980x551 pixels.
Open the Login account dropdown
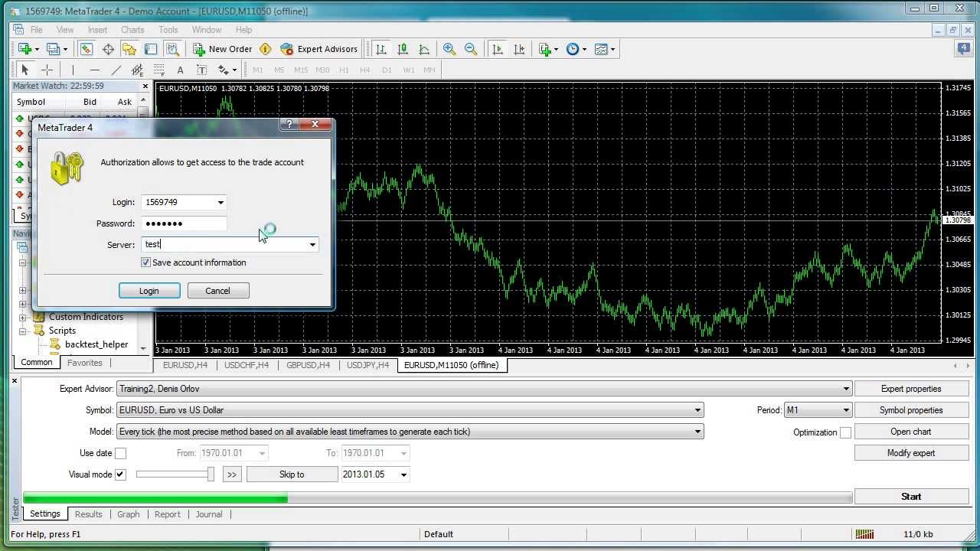click(220, 203)
